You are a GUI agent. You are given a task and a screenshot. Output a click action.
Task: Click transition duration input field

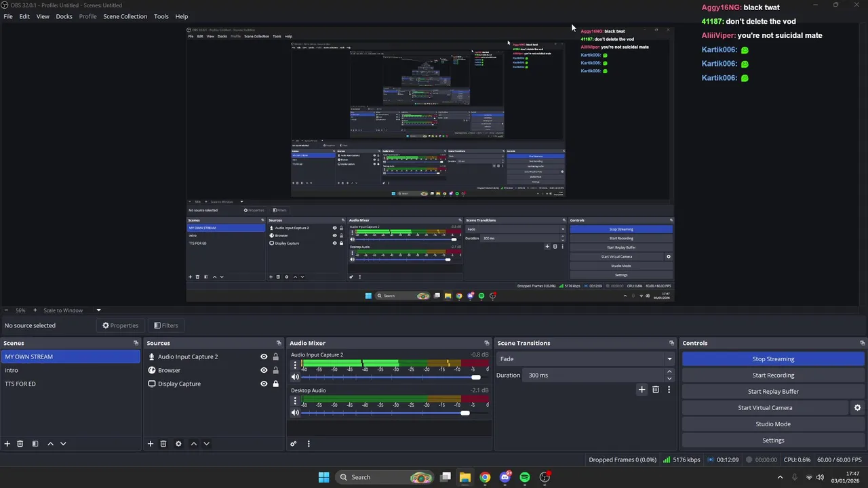coord(593,375)
